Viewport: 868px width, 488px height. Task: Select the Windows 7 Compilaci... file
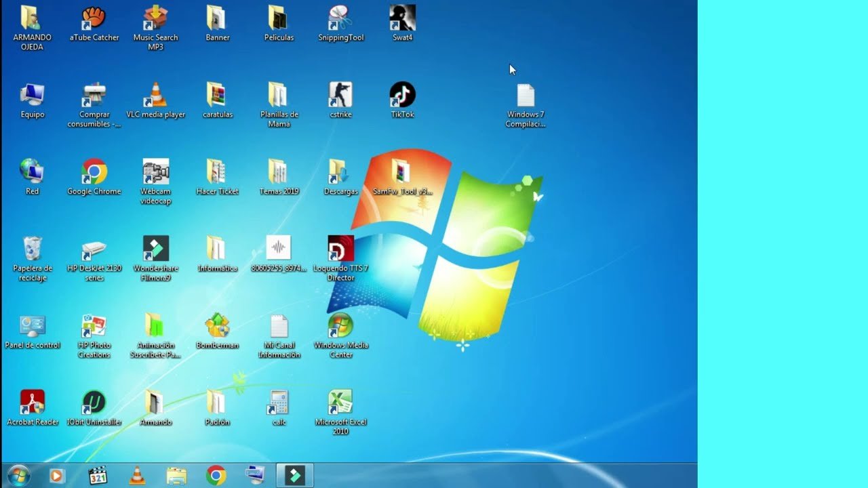point(526,106)
